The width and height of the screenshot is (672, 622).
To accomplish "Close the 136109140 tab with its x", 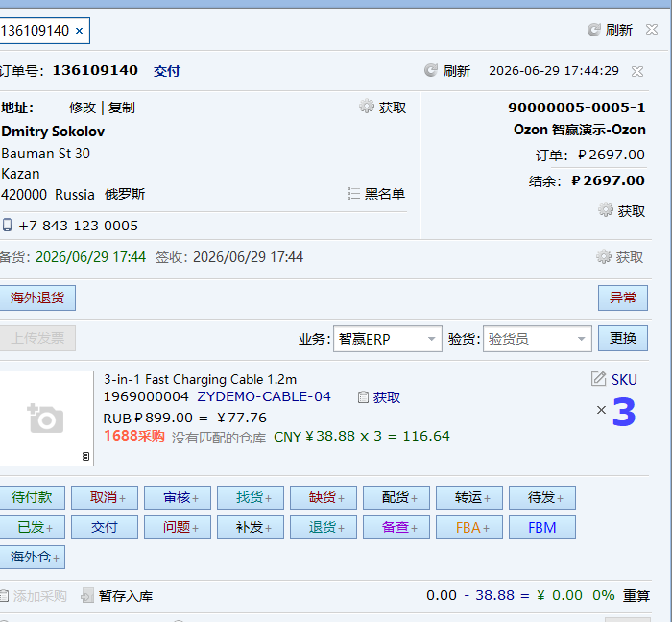I will click(80, 31).
